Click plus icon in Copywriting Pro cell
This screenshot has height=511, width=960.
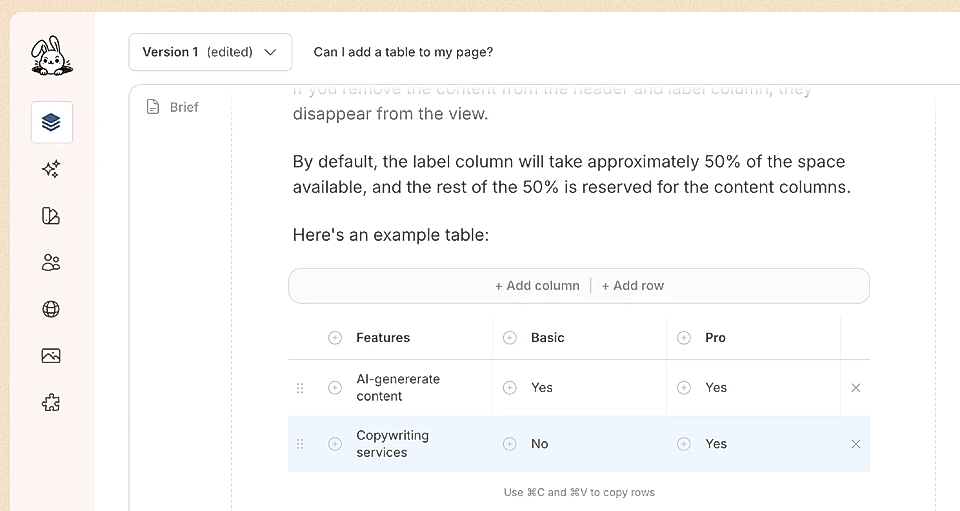point(684,444)
